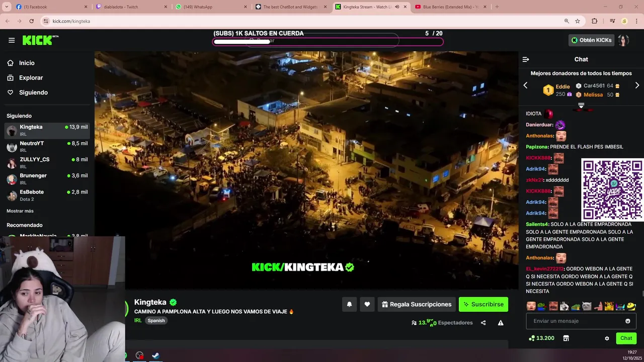Click the Obtén KICKs button
644x362 pixels.
[591, 40]
